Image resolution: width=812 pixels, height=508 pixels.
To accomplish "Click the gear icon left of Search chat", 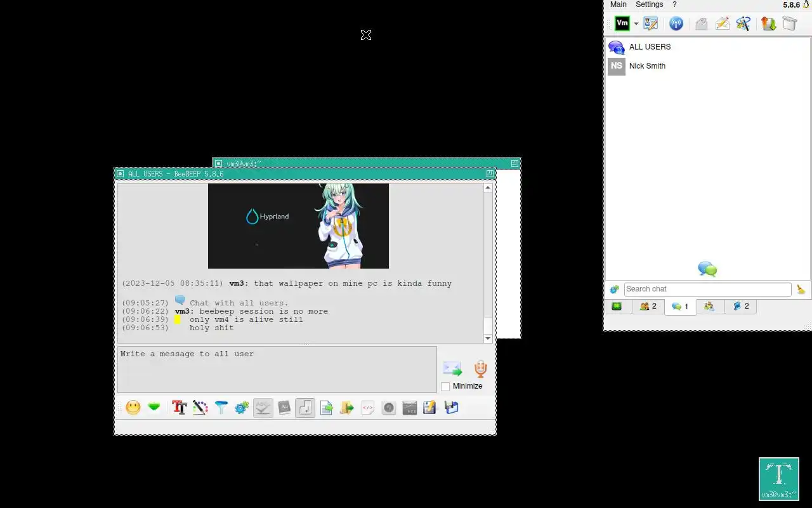I will click(614, 290).
